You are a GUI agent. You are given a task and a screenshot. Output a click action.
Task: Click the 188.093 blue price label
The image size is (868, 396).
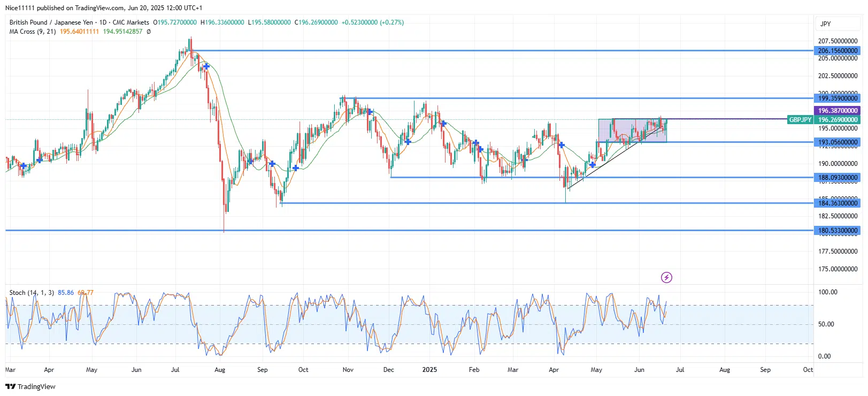click(x=838, y=178)
